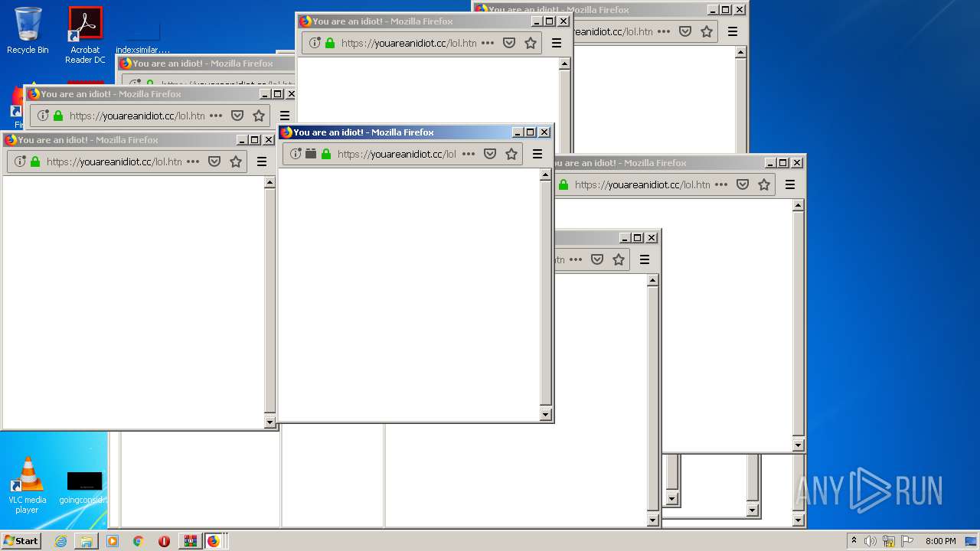Click the bookmark star in the leftmost Firefox window
Image resolution: width=980 pixels, height=551 pixels.
[236, 161]
